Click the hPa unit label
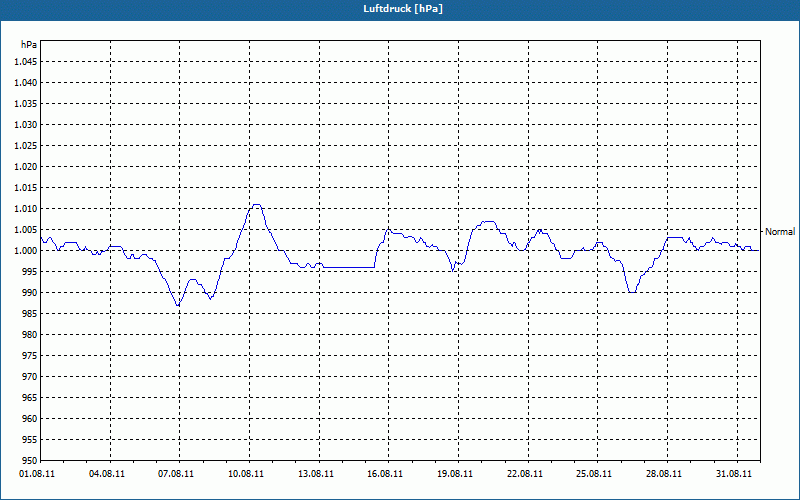This screenshot has width=800, height=500. coord(29,45)
